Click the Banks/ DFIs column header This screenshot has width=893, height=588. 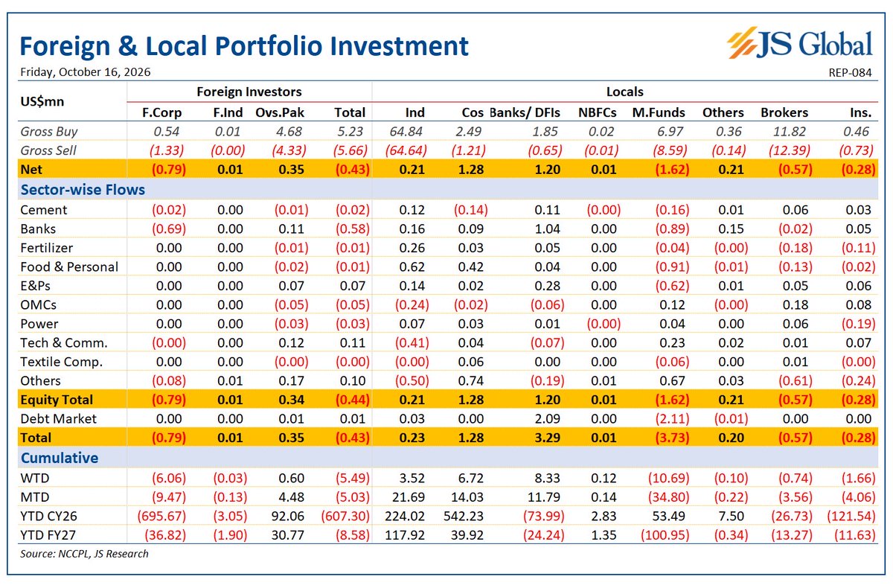click(x=525, y=112)
